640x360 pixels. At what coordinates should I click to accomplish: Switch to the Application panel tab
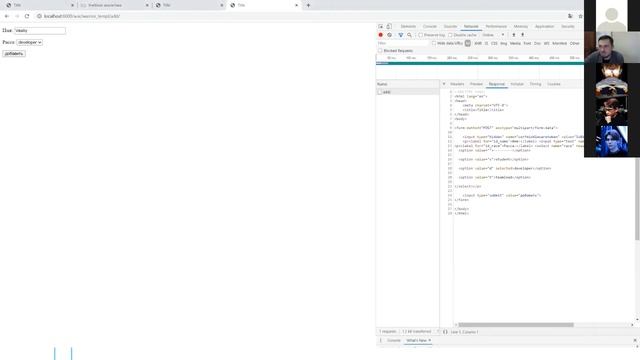pos(544,27)
